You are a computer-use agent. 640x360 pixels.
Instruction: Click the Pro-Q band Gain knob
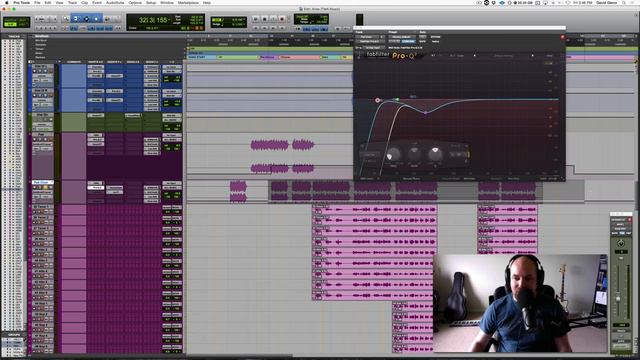[414, 154]
